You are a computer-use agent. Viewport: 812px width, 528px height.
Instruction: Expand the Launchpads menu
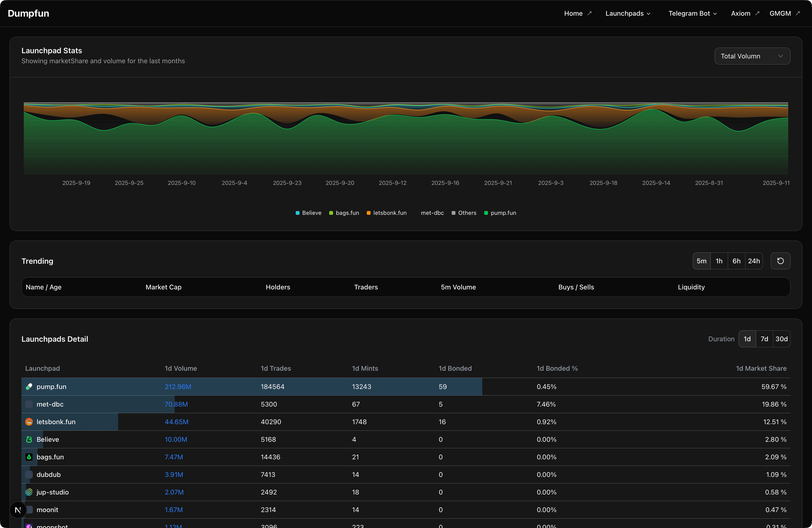[628, 13]
